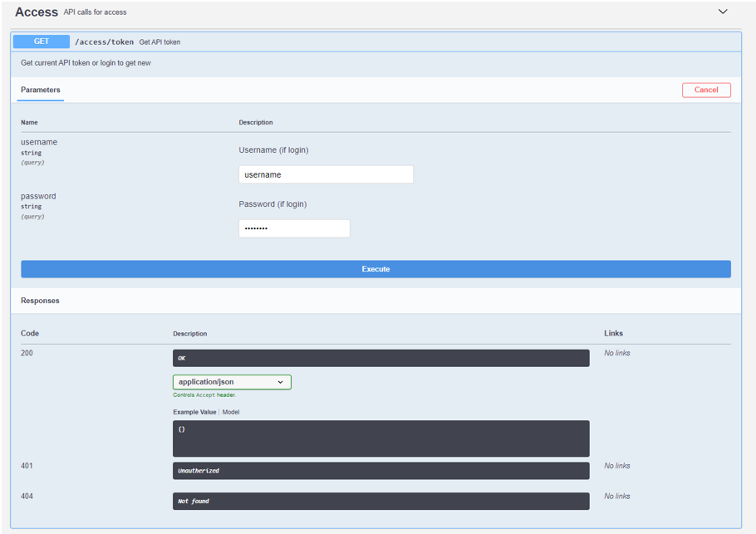Open the application/json media type dropdown
This screenshot has height=534, width=756.
coord(232,382)
